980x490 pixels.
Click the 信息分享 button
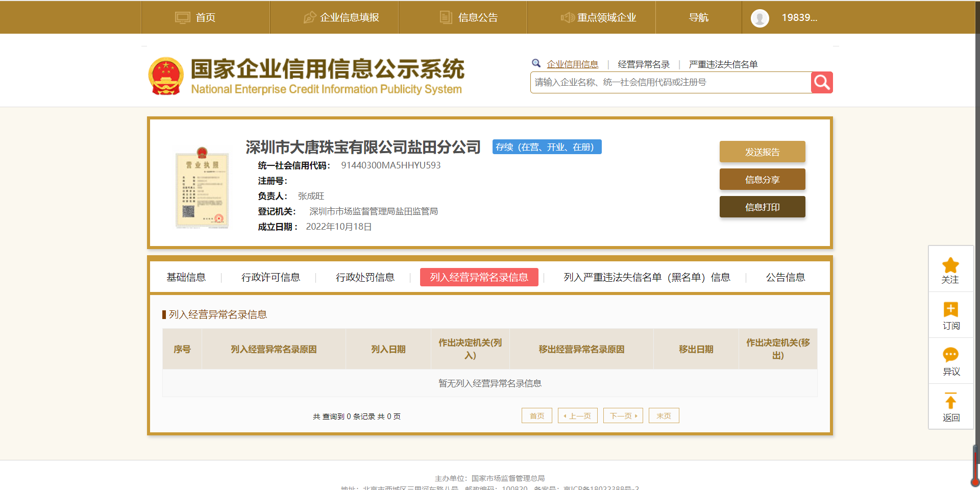pyautogui.click(x=763, y=179)
